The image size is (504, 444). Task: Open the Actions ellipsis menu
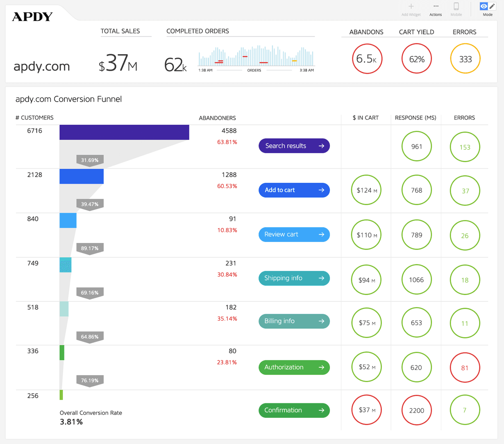click(436, 6)
